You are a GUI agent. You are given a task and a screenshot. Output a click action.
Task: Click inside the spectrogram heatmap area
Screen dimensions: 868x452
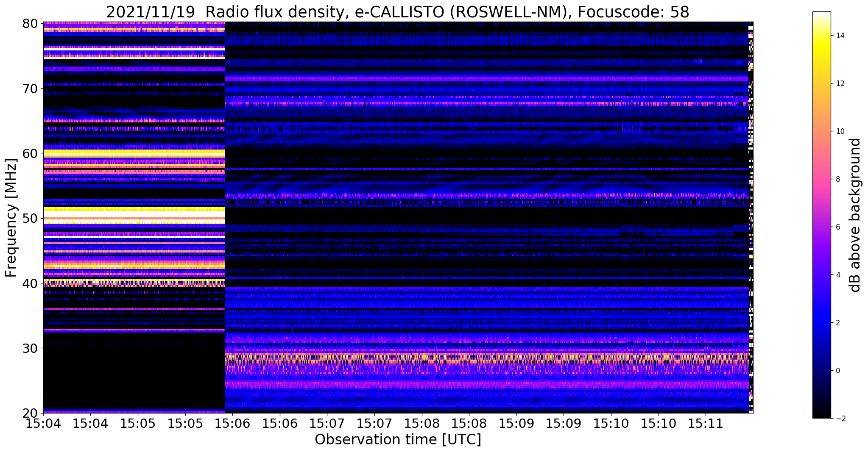tap(398, 218)
